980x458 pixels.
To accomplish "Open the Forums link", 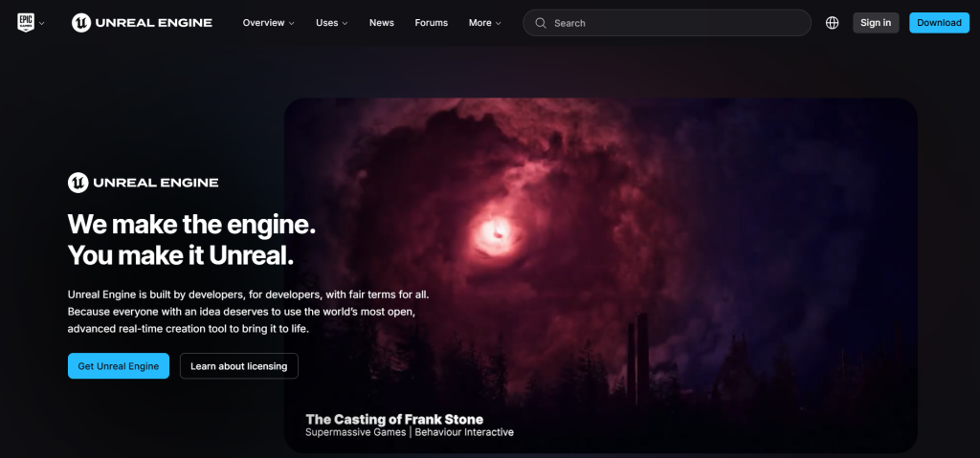I will pos(432,23).
